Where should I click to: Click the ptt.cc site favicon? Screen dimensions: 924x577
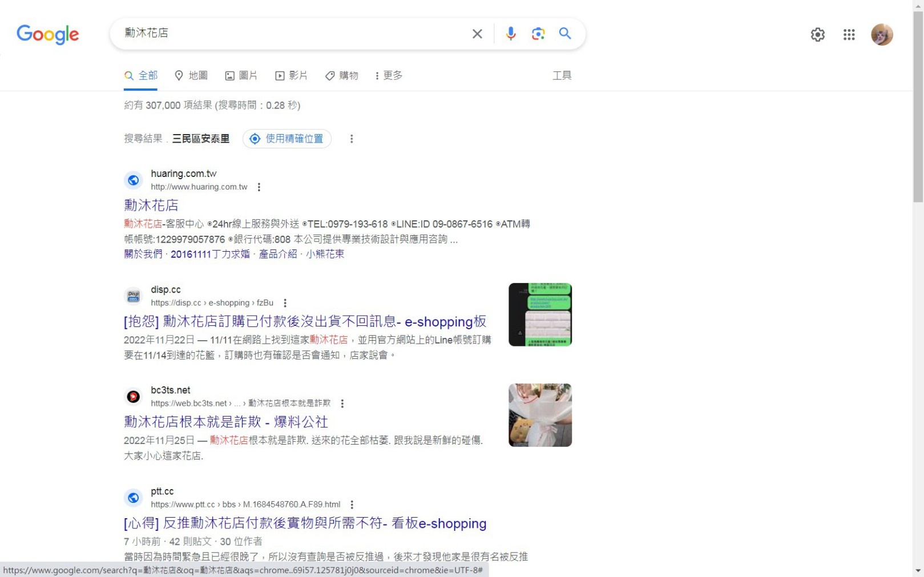(x=133, y=498)
